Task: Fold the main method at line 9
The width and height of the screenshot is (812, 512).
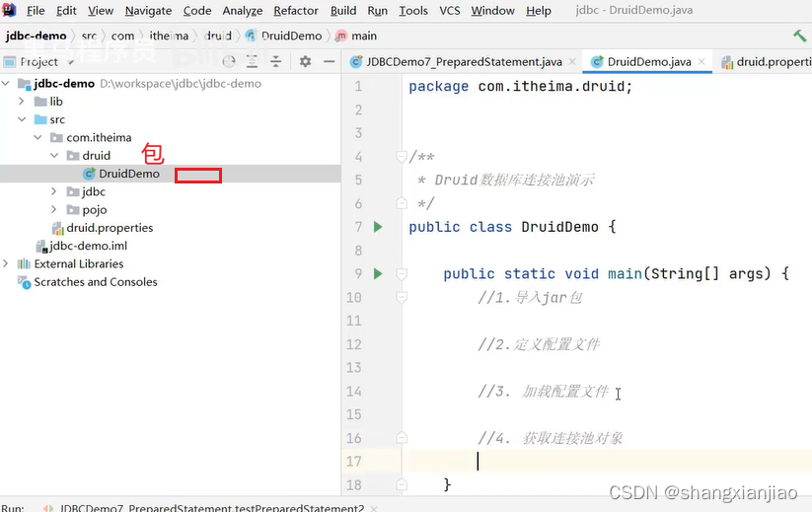Action: [x=402, y=273]
